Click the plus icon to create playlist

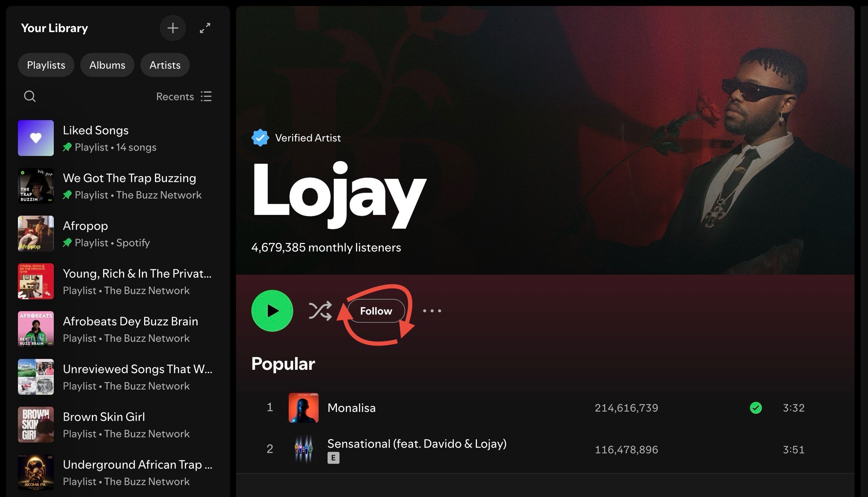tap(173, 28)
